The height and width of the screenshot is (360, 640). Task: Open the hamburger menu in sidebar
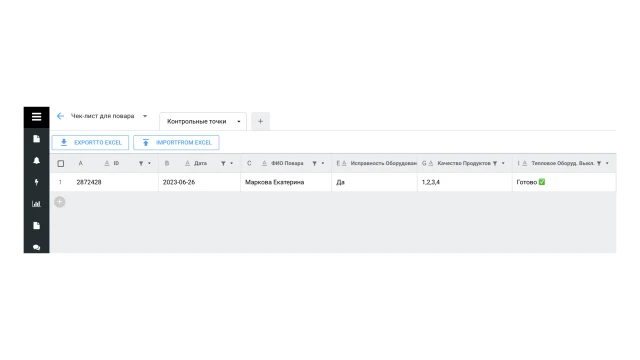36,117
